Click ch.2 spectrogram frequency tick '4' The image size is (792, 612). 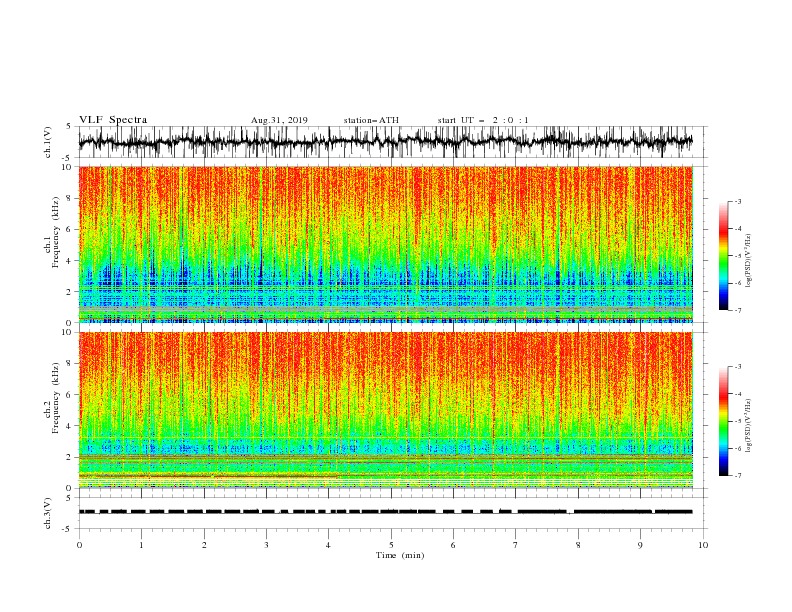pyautogui.click(x=70, y=426)
